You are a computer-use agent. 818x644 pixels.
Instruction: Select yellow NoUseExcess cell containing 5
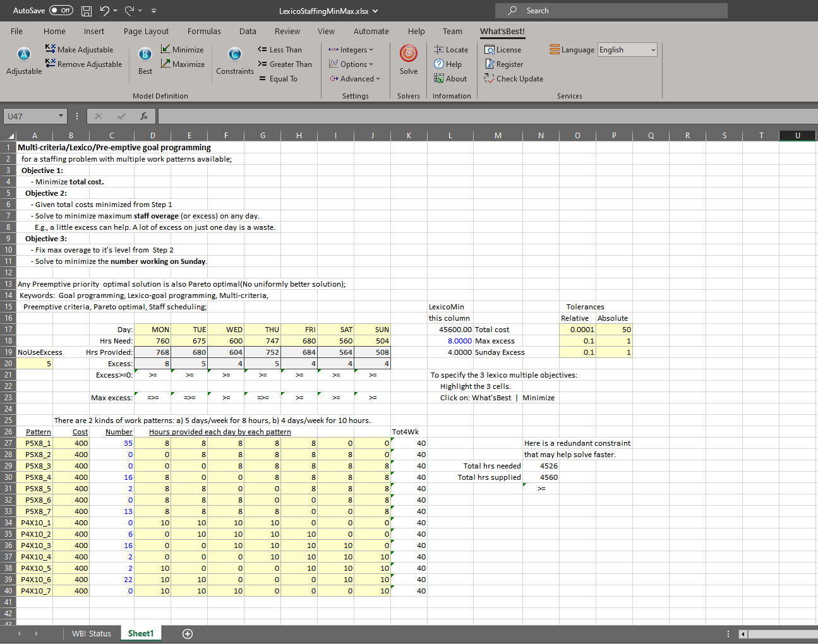click(x=35, y=364)
